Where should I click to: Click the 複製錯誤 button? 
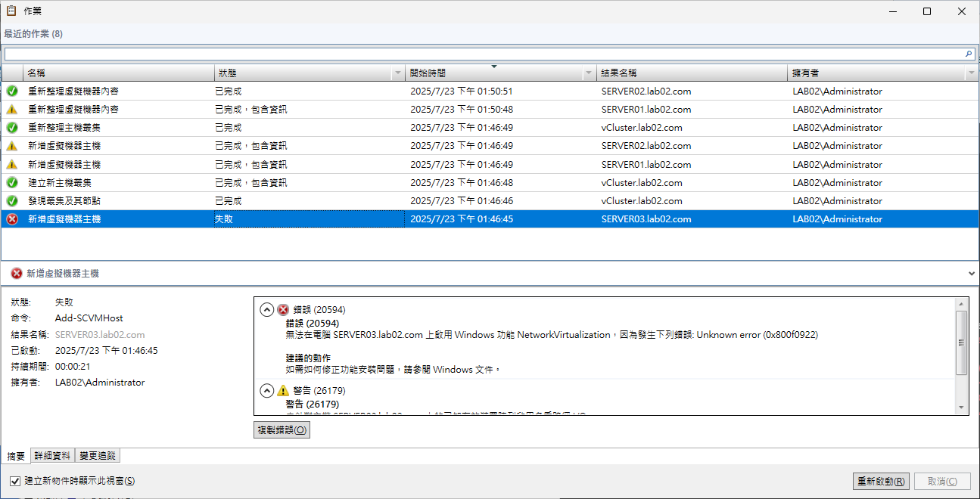pyautogui.click(x=282, y=430)
